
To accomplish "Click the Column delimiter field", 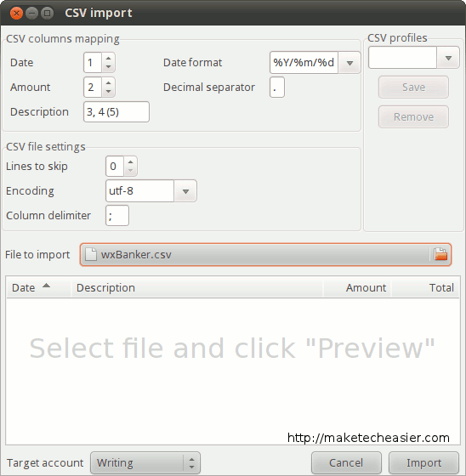I will click(x=117, y=216).
